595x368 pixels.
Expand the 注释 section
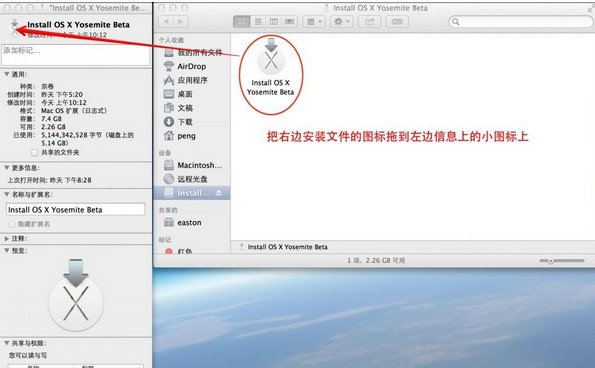pos(6,239)
